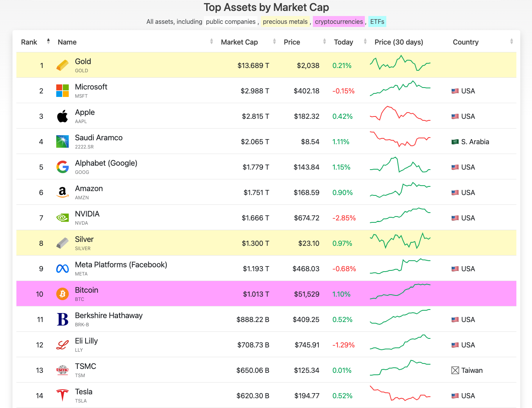532x408 pixels.
Task: Open the Berkshire Hathaway company link
Action: [x=109, y=315]
